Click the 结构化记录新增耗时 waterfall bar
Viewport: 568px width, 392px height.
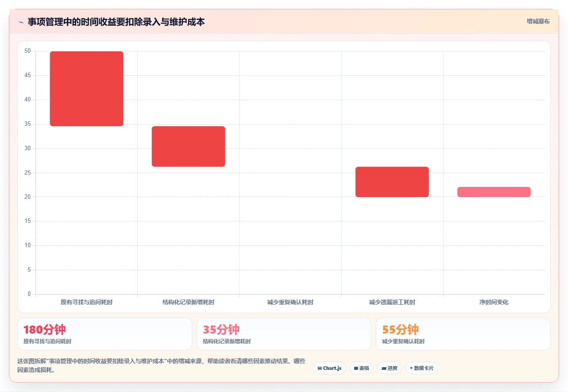188,147
